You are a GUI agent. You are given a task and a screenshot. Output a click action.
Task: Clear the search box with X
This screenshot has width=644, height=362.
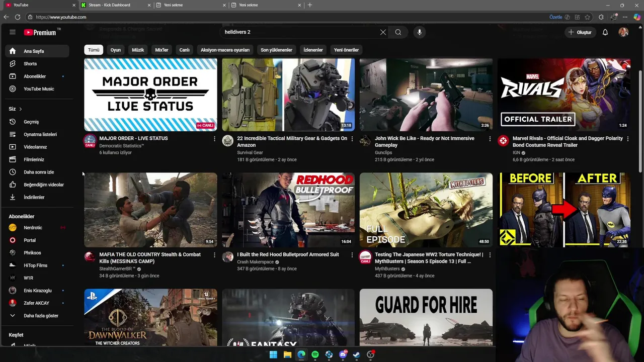tap(383, 32)
